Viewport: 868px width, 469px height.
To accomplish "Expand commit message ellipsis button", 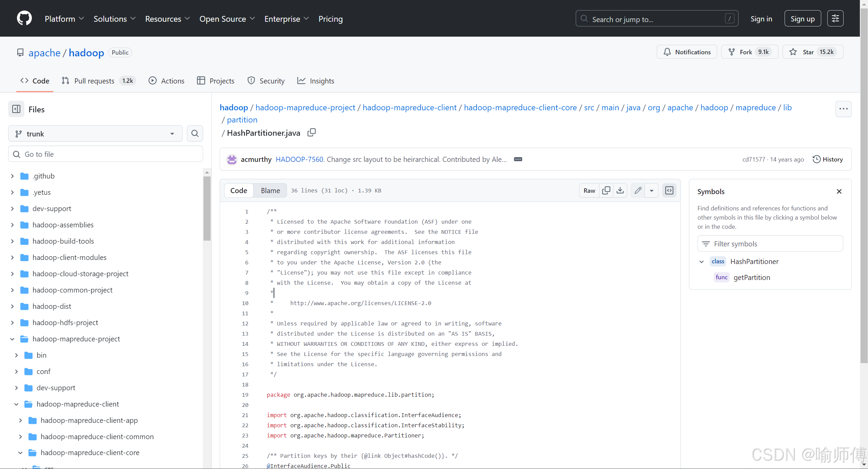I will pyautogui.click(x=518, y=159).
